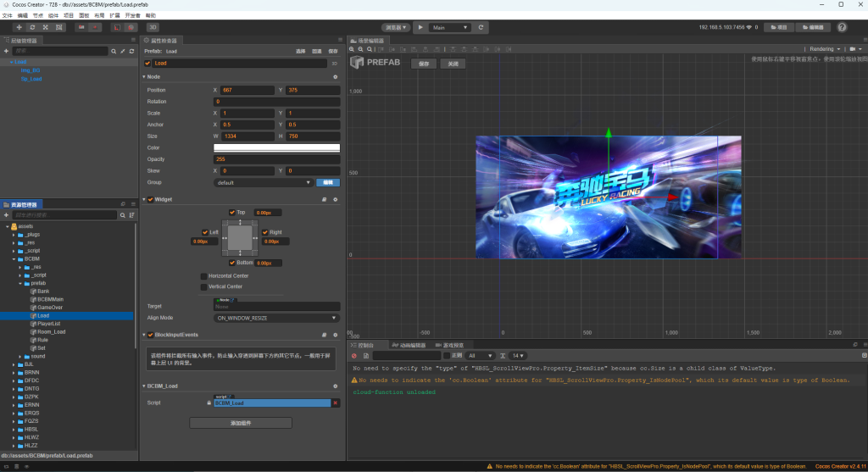Click the refresh preview icon beside Main
Screen dimensions: 868x472
tap(481, 27)
